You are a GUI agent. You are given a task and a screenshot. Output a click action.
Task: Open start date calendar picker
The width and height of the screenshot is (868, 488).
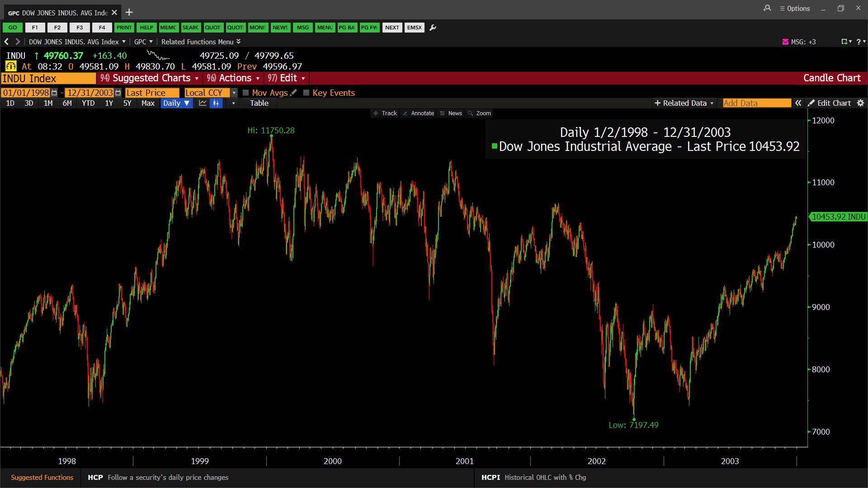[54, 93]
